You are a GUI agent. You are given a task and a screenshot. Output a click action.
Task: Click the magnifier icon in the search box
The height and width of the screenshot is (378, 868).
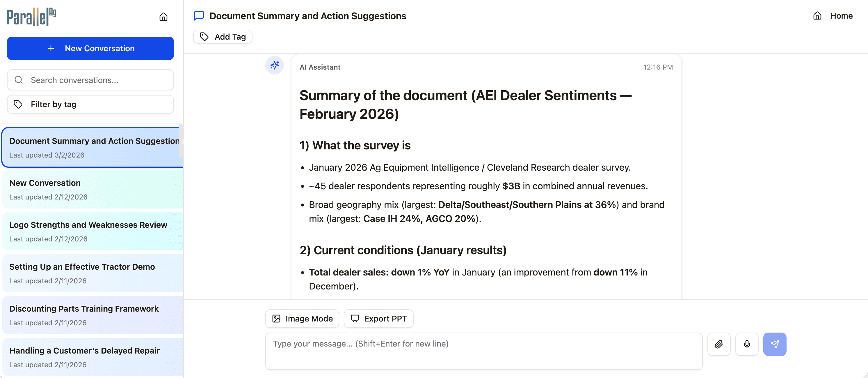pos(19,80)
